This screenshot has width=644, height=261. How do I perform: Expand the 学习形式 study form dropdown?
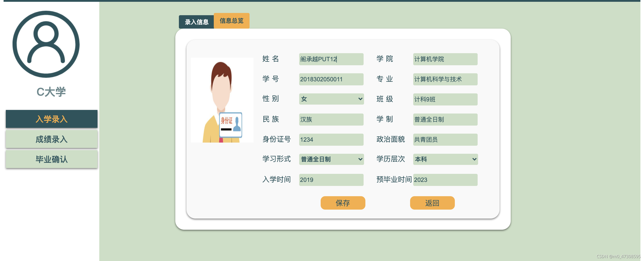(x=331, y=159)
